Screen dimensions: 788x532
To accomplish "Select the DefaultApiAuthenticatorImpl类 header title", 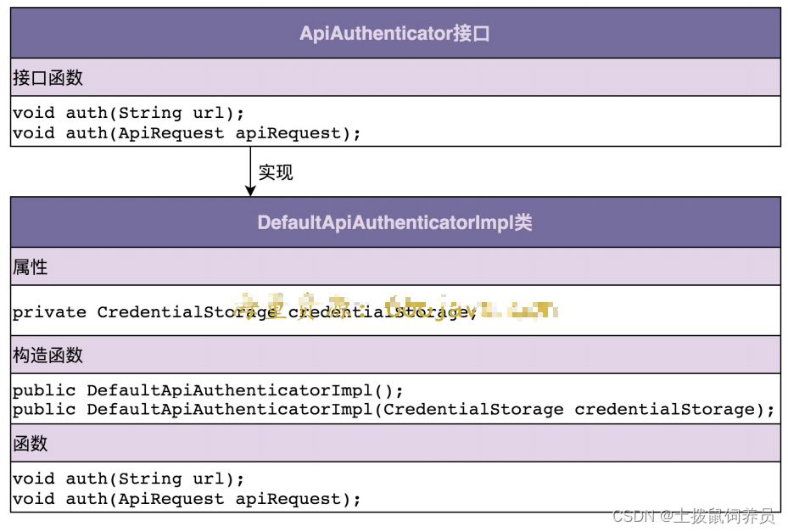I will (394, 222).
